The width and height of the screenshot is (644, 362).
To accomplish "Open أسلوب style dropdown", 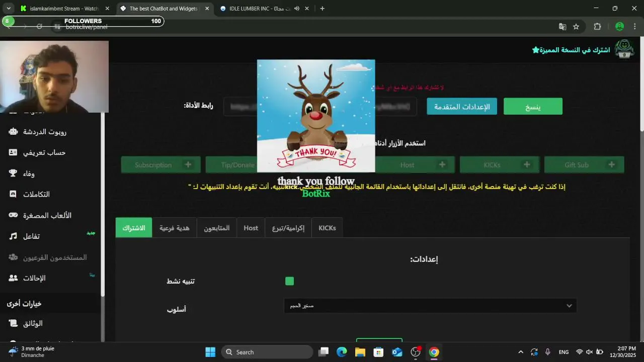I will [x=430, y=306].
